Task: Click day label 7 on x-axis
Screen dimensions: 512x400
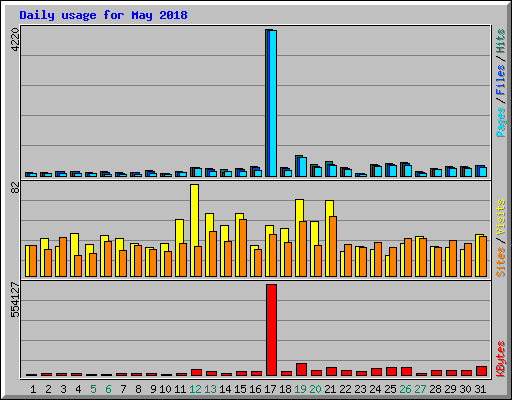Action: (123, 389)
